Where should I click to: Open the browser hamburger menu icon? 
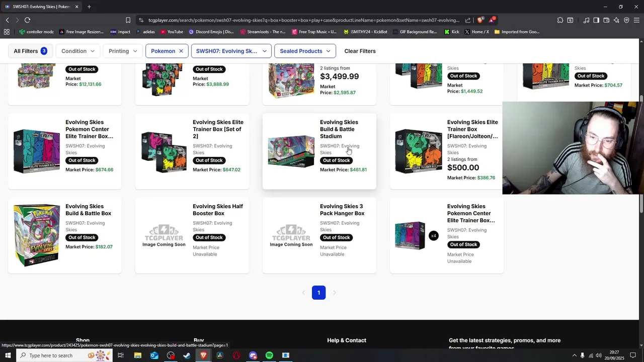click(636, 20)
